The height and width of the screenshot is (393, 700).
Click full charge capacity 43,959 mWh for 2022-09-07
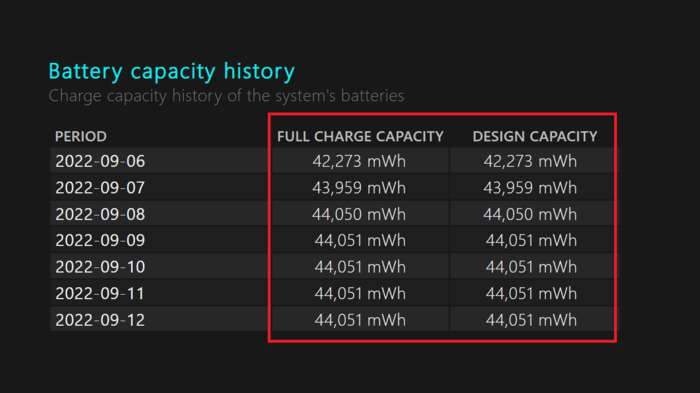359,188
